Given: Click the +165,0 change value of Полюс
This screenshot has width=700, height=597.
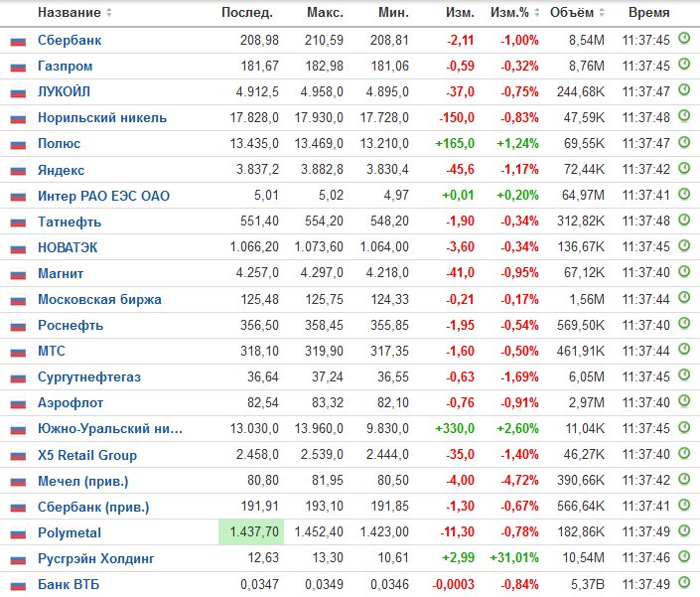Looking at the screenshot, I should [x=455, y=144].
